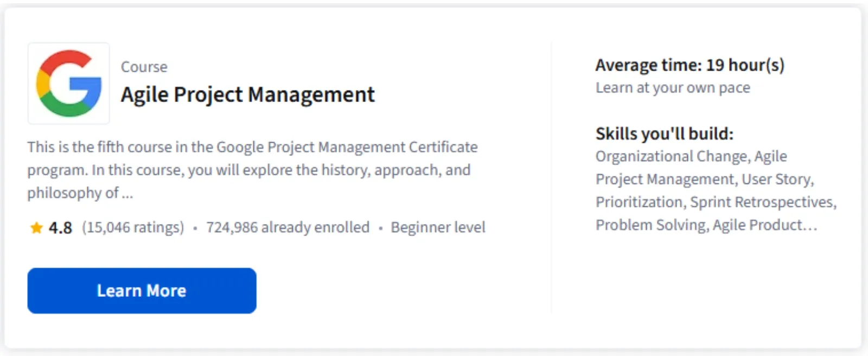The width and height of the screenshot is (868, 356).
Task: Select the 'User Story' skill
Action: (777, 179)
